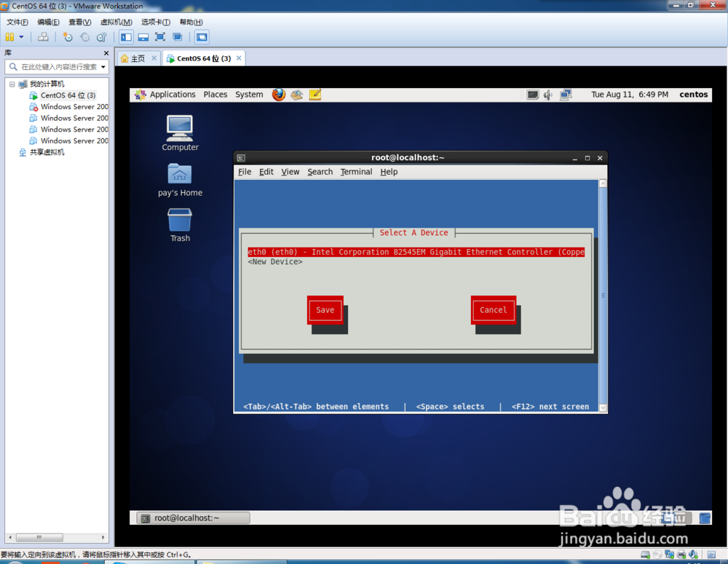The image size is (728, 564).
Task: Open pay's Home folder icon
Action: [180, 180]
